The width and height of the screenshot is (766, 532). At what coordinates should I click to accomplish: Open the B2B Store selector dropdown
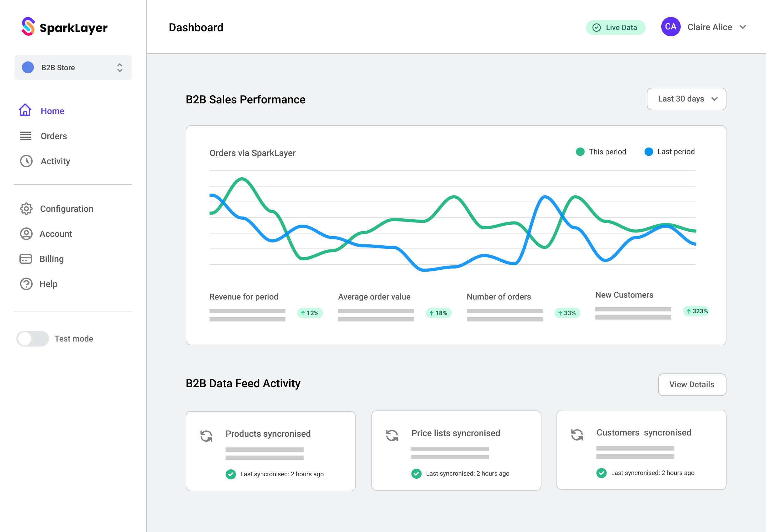tap(73, 68)
